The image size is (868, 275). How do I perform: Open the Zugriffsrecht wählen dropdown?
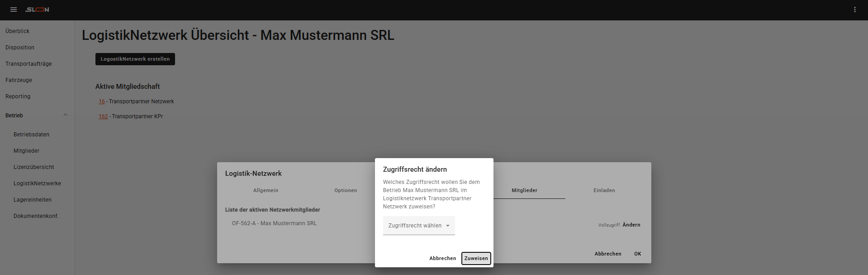click(x=419, y=226)
